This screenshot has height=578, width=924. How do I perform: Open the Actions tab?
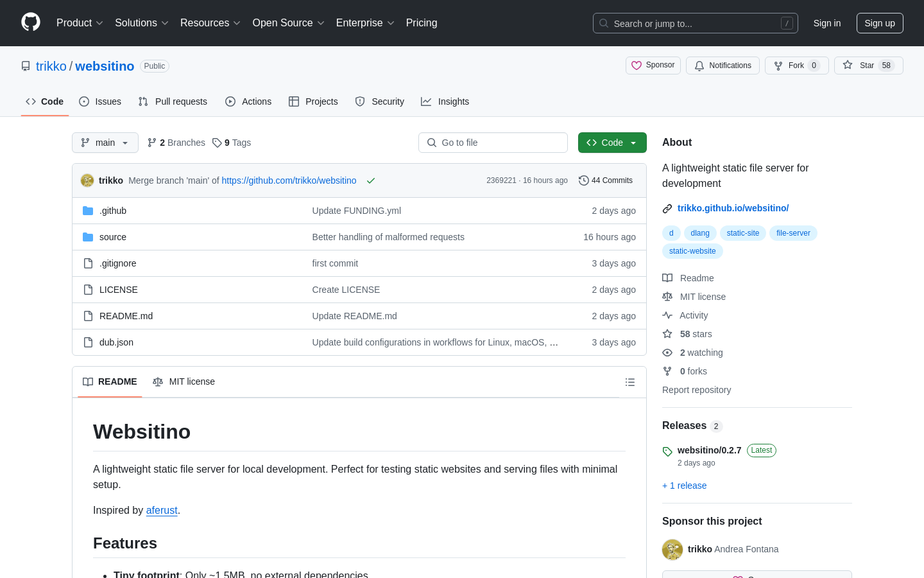pos(248,101)
